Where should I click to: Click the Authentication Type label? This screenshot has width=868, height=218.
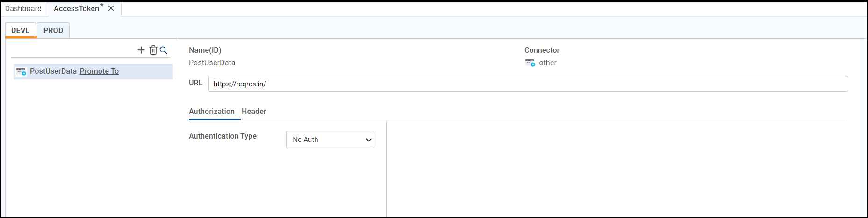coord(222,136)
